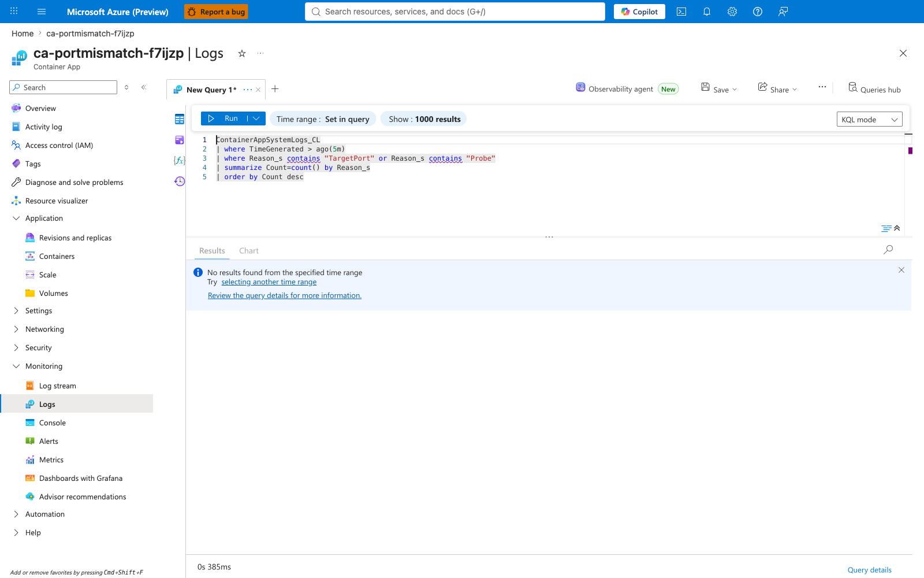Open Log stream in the sidebar
Image resolution: width=924 pixels, height=578 pixels.
tap(57, 386)
